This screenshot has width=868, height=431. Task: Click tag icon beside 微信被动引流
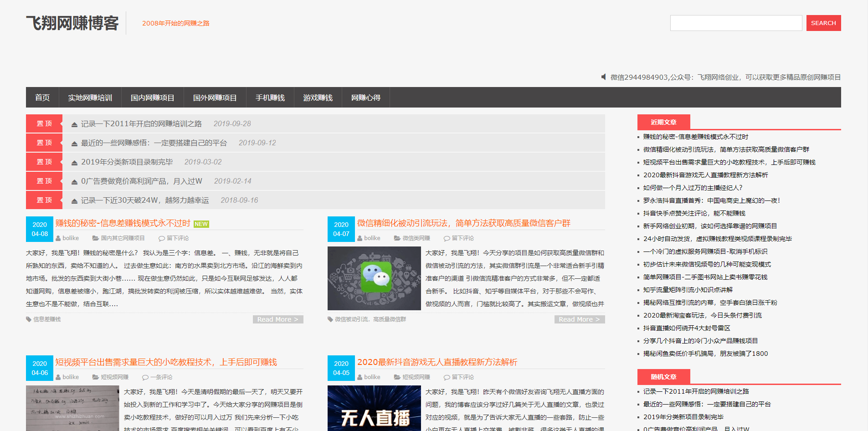tap(330, 319)
